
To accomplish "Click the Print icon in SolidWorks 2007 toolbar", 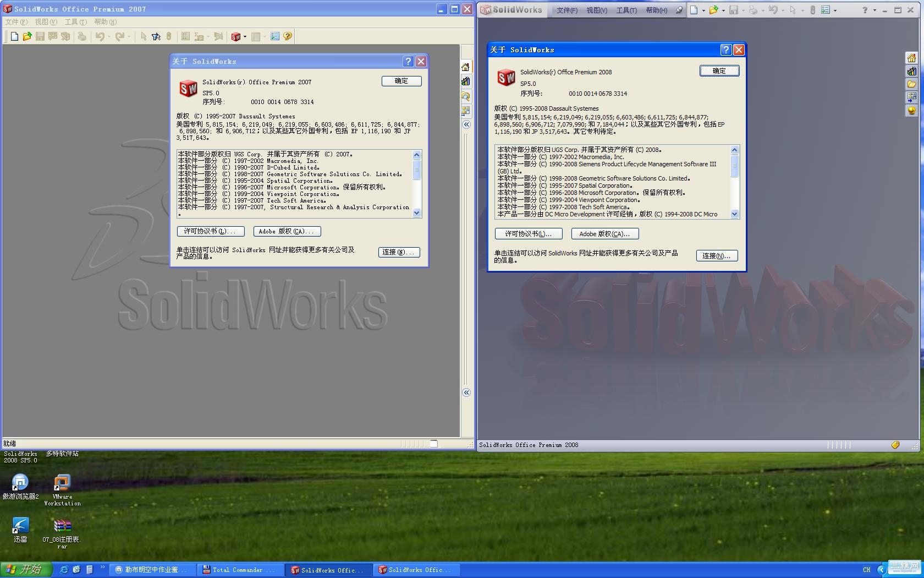I will pos(82,36).
